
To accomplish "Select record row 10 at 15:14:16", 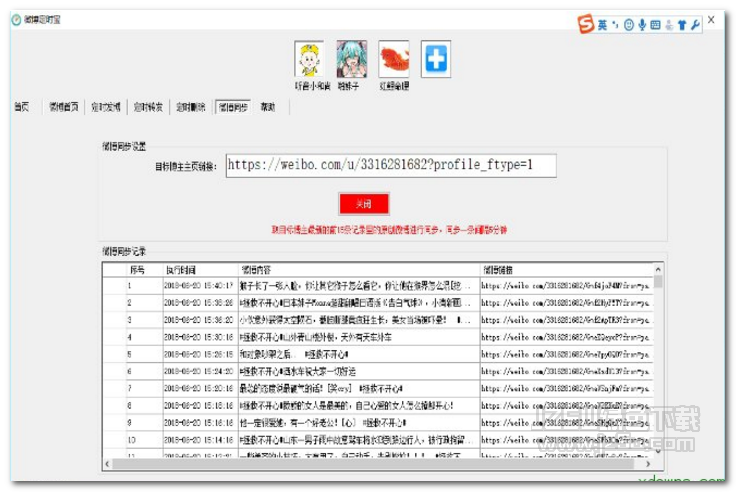I will tap(378, 440).
